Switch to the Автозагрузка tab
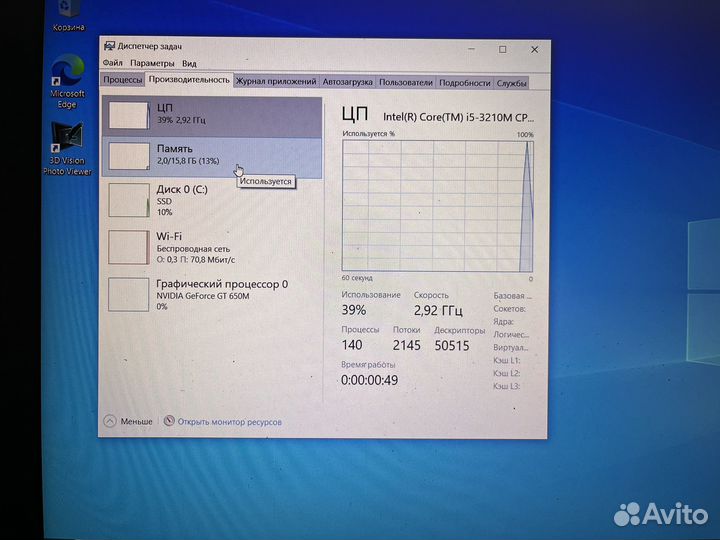 coord(348,82)
